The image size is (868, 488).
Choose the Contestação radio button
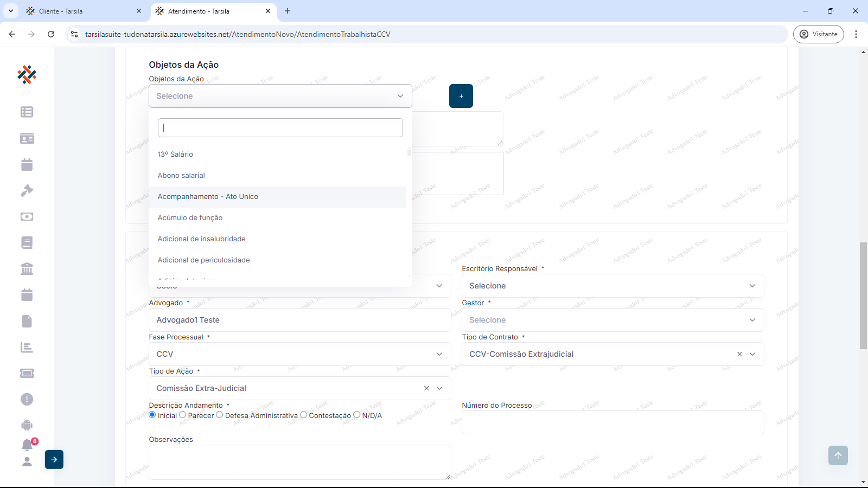(x=304, y=415)
